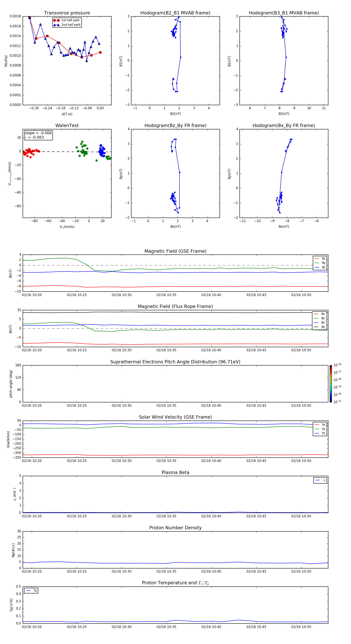Click the "pitch angle (deg)" y-axis label
Screen dimensions: 351x644
[x=11, y=384]
